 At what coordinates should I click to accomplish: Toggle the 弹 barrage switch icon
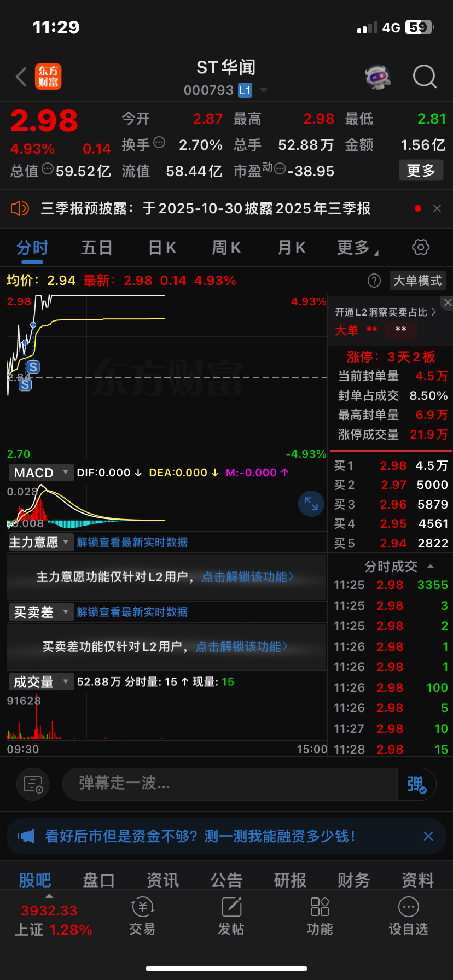(x=416, y=784)
